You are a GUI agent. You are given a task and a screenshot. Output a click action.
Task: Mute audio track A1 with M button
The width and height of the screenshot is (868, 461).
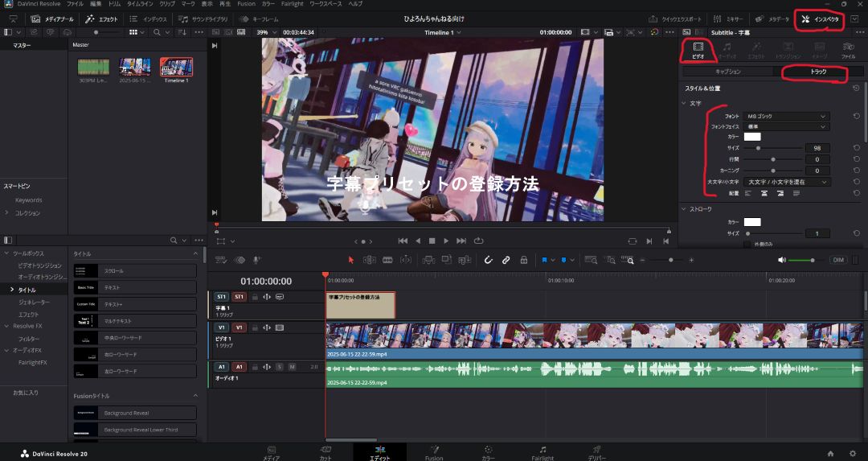[x=292, y=367]
